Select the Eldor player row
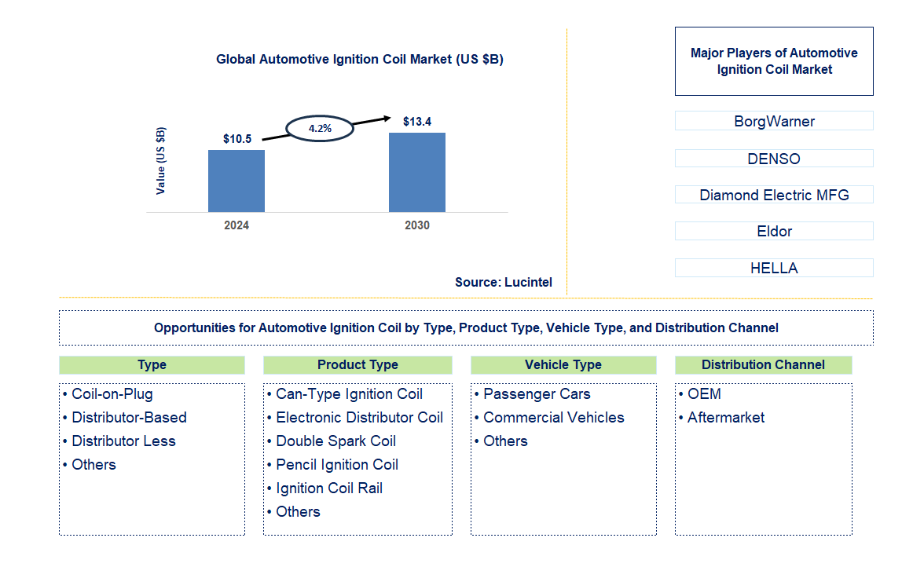This screenshot has width=924, height=567. pos(773,231)
